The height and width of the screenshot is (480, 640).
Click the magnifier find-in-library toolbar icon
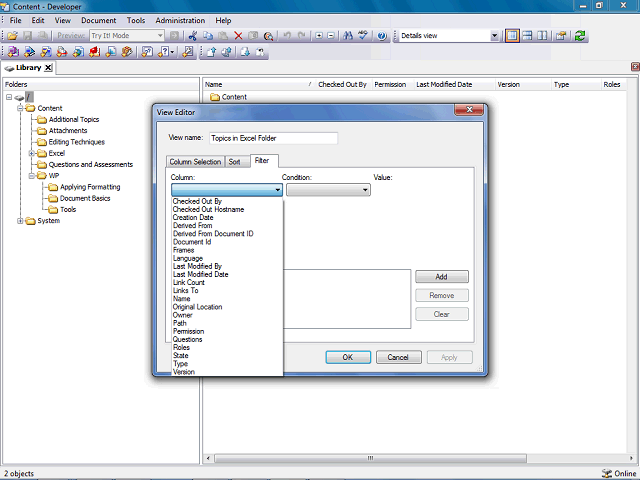pyautogui.click(x=268, y=36)
